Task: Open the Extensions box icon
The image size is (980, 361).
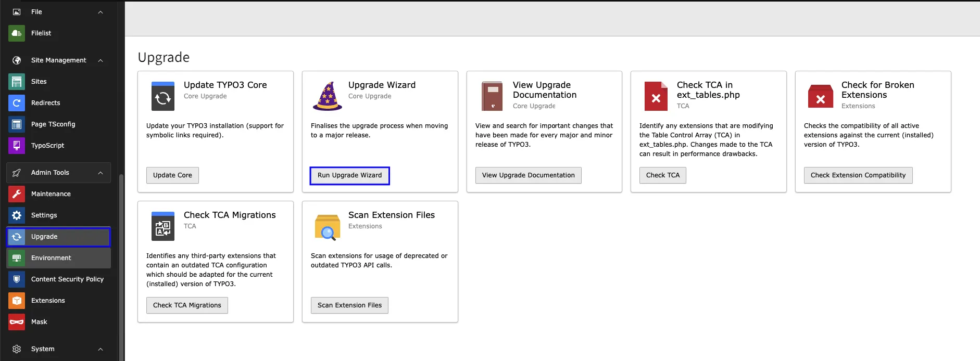Action: 17,301
